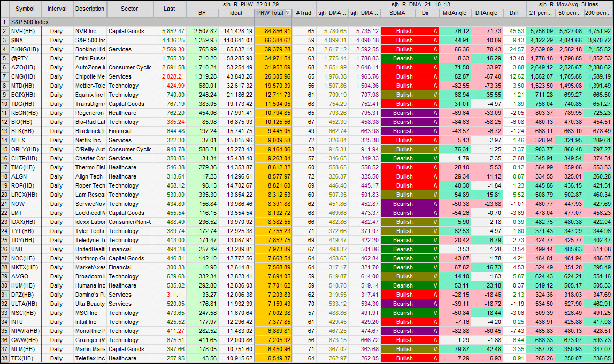Click the BH column header
Screen dimensions: 614x364
(x=202, y=13)
